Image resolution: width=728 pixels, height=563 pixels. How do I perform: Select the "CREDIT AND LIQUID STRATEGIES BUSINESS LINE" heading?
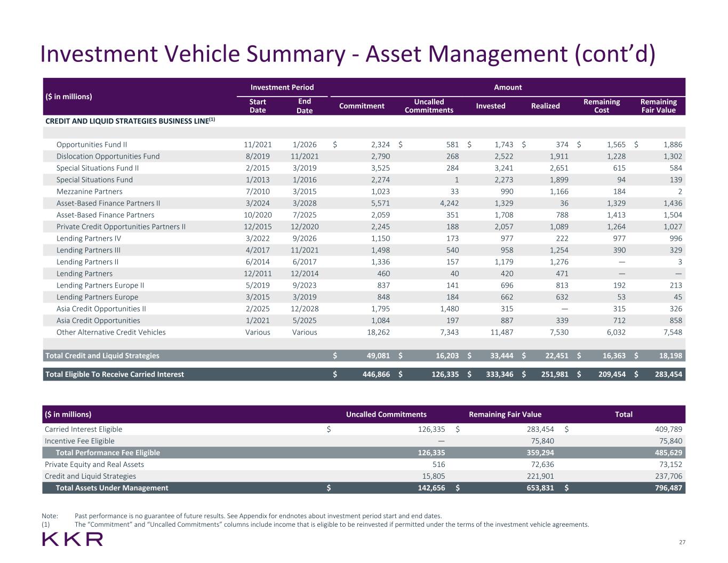coord(130,121)
